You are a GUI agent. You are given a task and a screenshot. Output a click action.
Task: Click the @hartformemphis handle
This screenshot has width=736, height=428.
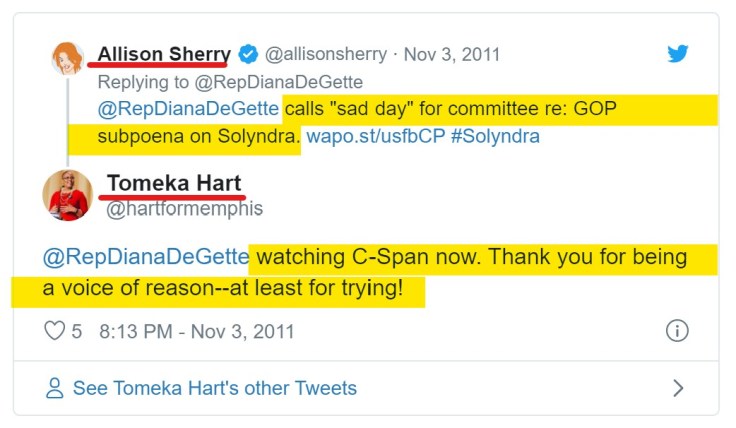tap(184, 209)
